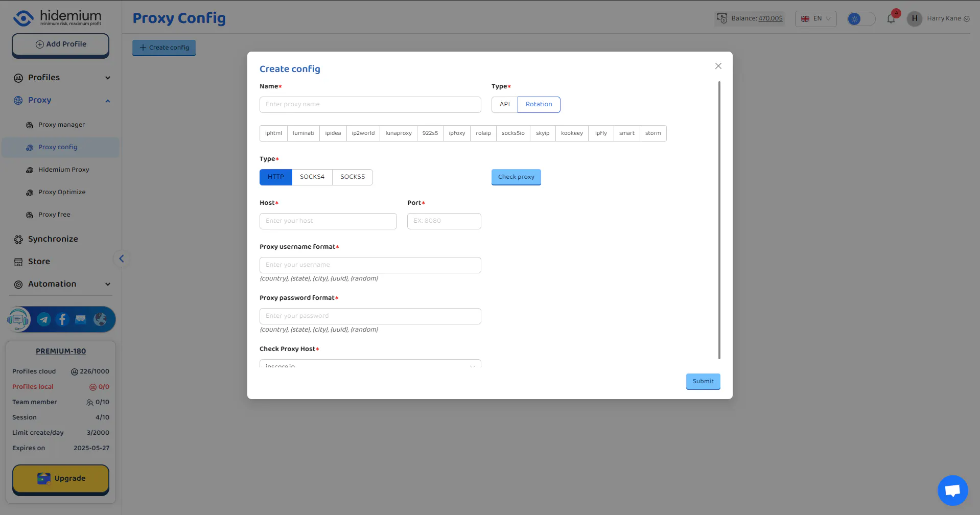Screen dimensions: 980x515
Task: Click the Store icon in sidebar
Action: [x=18, y=262]
